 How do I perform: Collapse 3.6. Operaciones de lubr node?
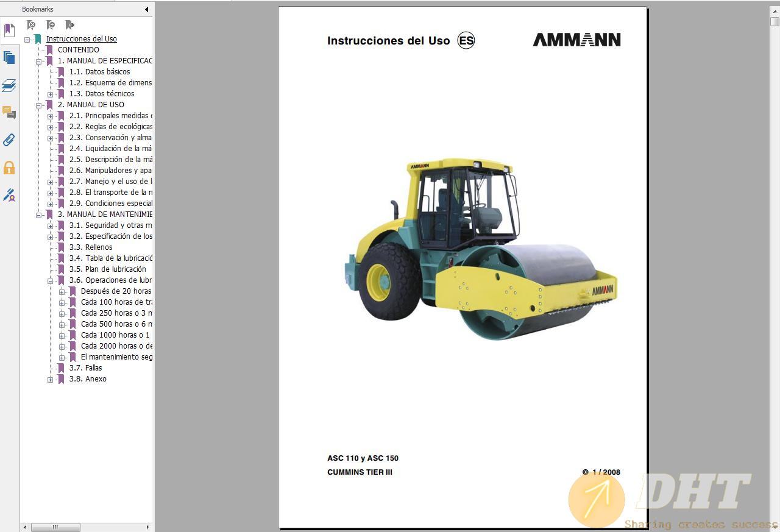(x=51, y=280)
